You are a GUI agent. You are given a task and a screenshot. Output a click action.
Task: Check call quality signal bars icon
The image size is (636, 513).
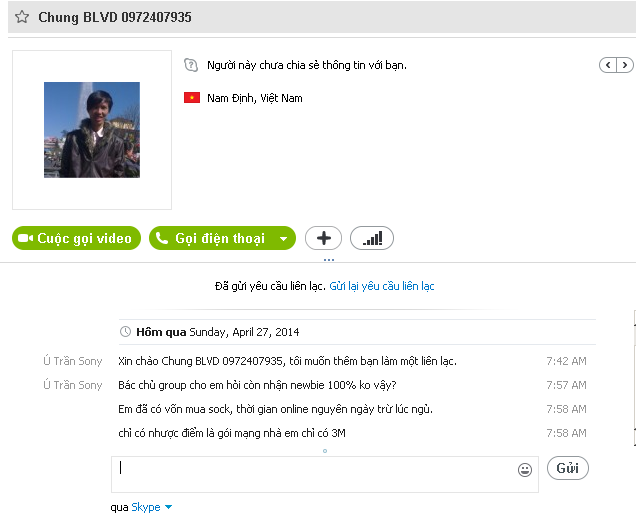tap(372, 238)
